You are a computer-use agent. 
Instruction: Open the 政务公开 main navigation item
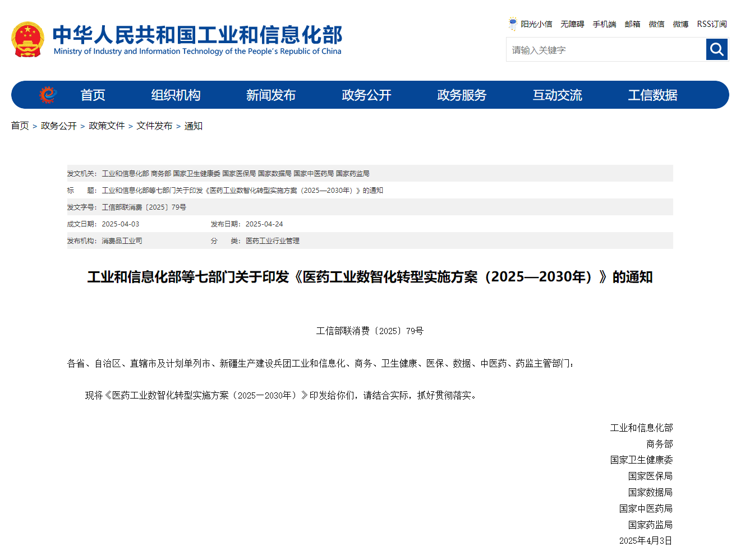click(x=366, y=95)
